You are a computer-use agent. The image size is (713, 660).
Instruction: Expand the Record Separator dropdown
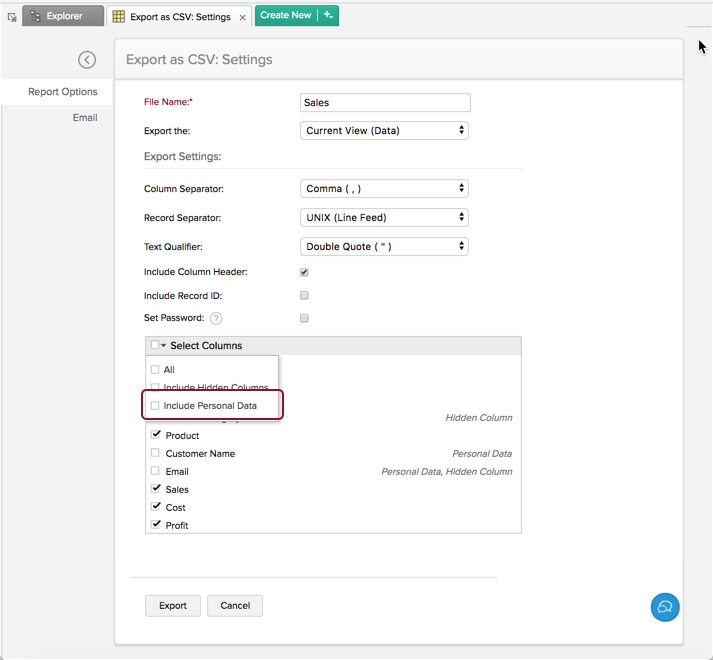pos(384,217)
